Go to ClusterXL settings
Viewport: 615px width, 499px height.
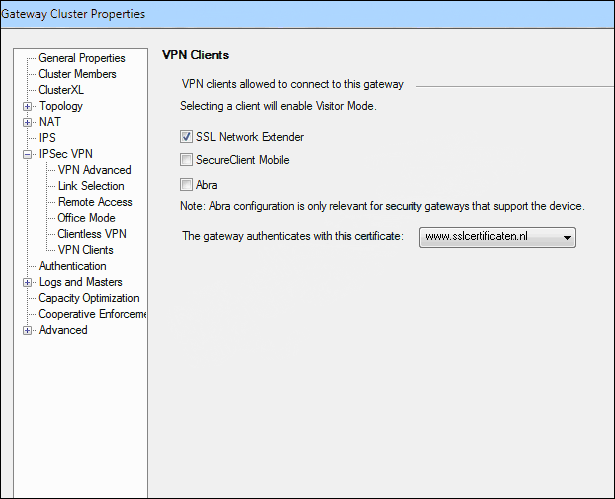(x=61, y=90)
